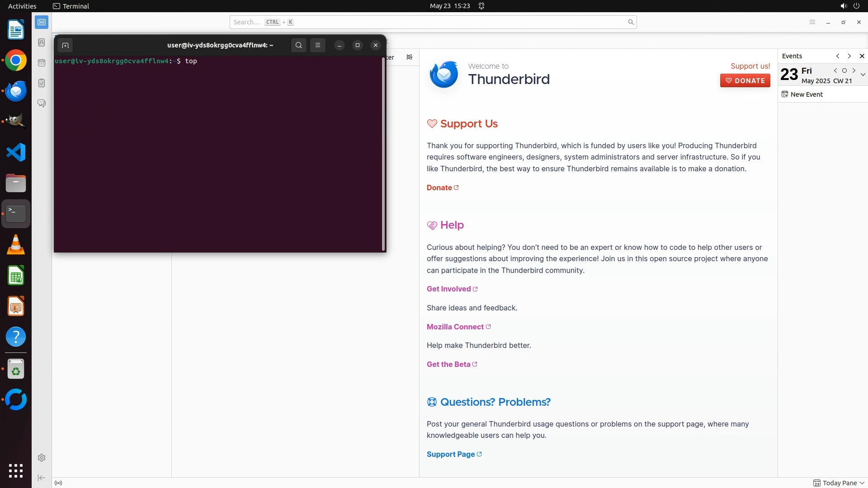Open the Chat space icon

[42, 103]
